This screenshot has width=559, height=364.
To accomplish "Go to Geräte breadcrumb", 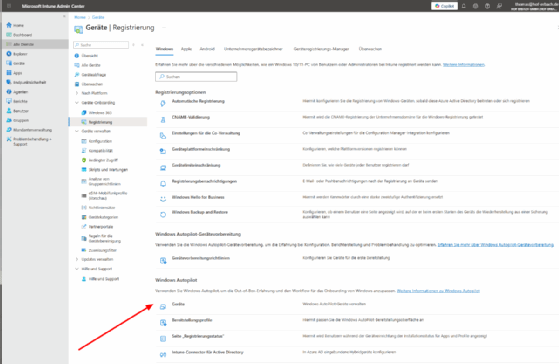I will pos(98,17).
